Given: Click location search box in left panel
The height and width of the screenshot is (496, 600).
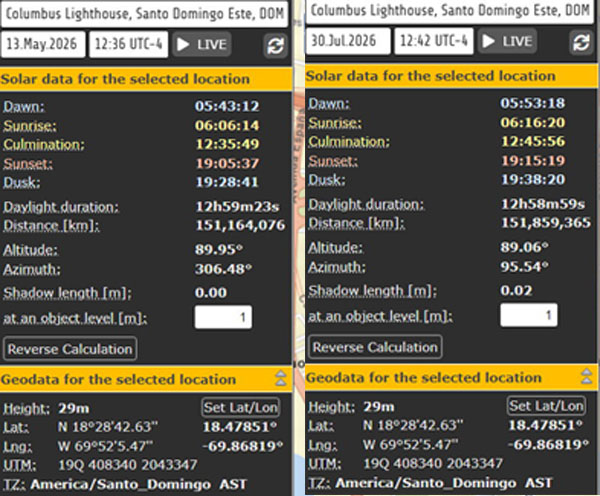Looking at the screenshot, I should (144, 14).
